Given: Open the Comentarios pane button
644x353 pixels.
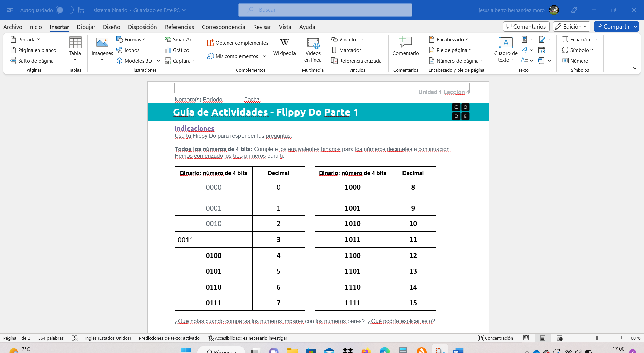Looking at the screenshot, I should tap(526, 27).
